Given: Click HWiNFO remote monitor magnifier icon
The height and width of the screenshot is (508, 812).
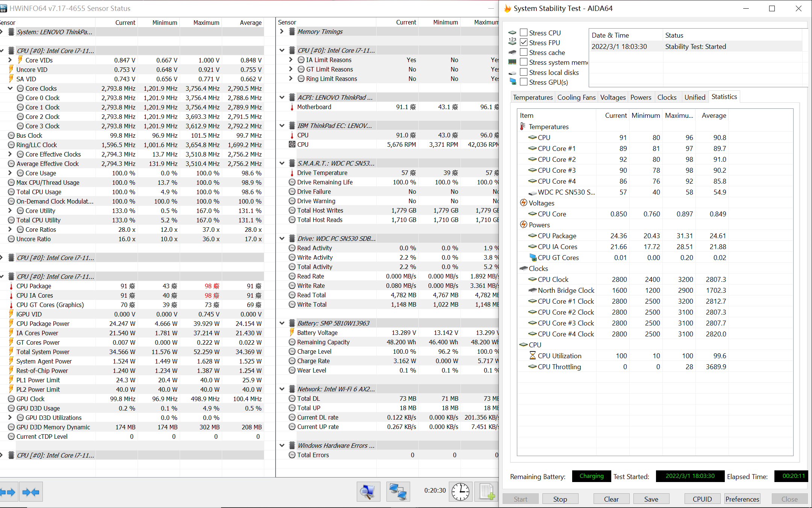Looking at the screenshot, I should click(368, 492).
